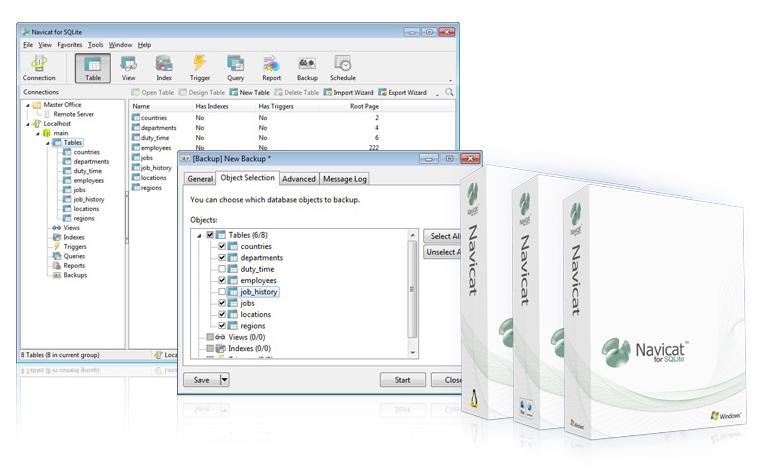This screenshot has width=773, height=475.
Task: Open the Schedule toolbar icon
Action: click(x=343, y=68)
